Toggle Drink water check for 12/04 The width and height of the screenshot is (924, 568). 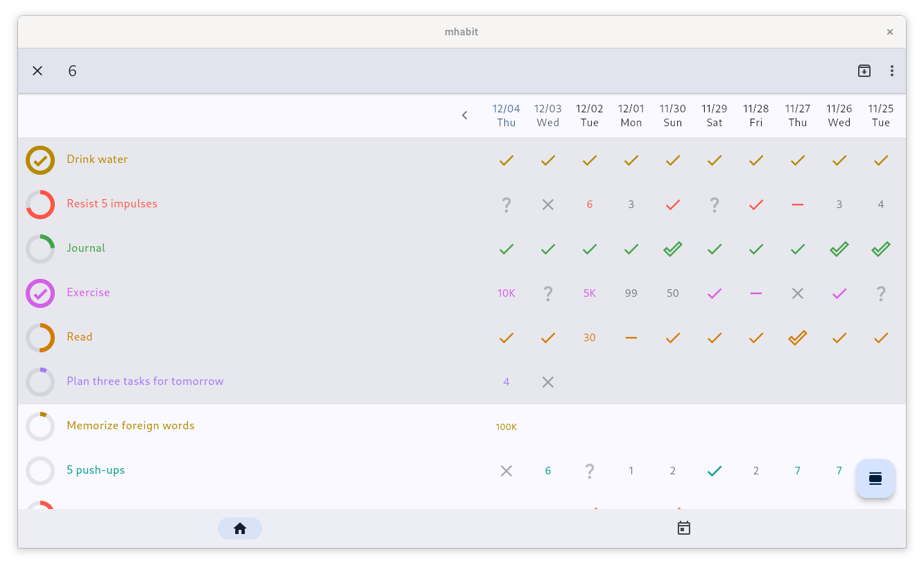pos(506,160)
